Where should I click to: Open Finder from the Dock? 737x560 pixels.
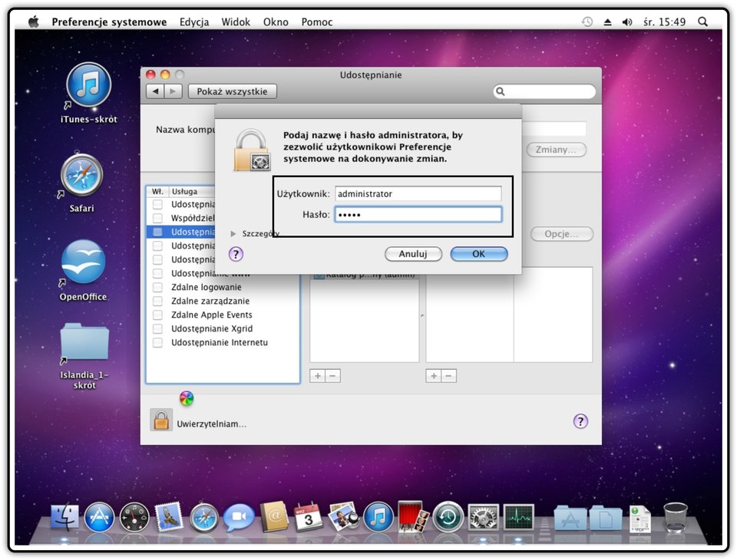point(64,517)
